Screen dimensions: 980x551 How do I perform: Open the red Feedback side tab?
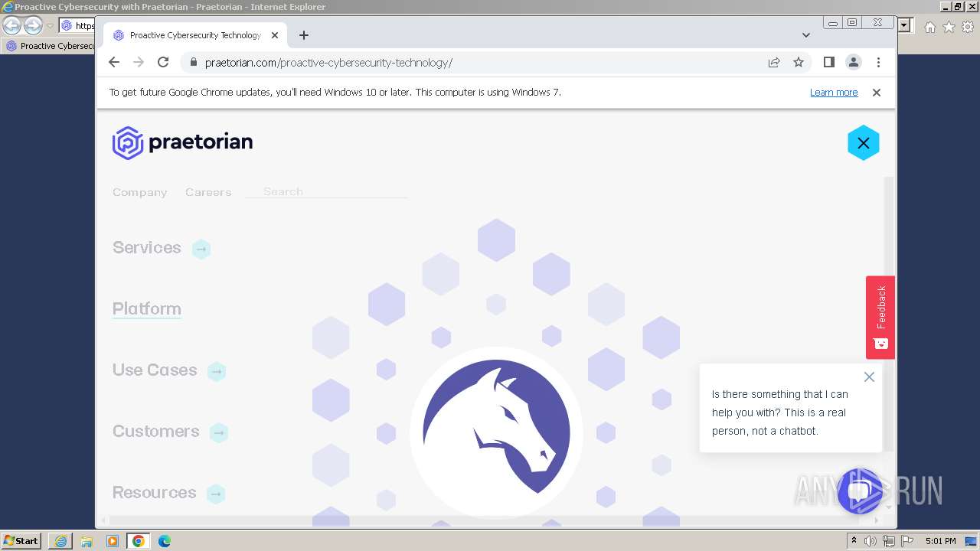[880, 317]
